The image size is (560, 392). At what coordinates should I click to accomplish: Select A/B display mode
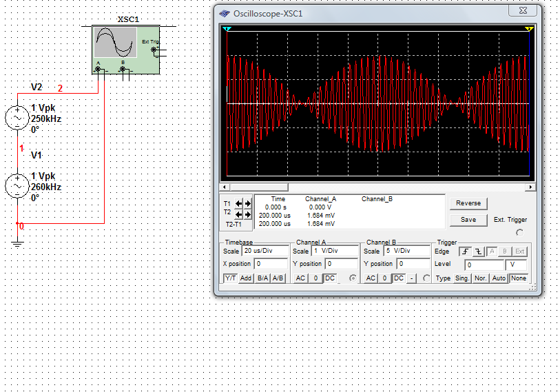coord(278,278)
